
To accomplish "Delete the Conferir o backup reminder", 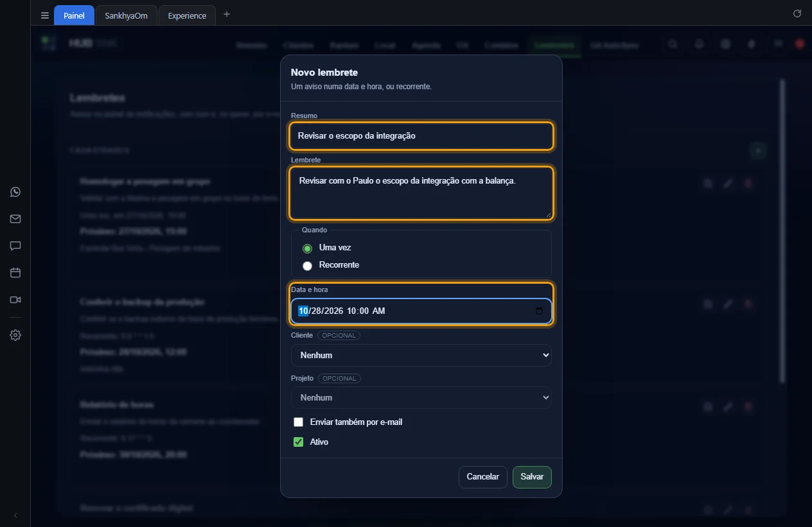I will tap(748, 304).
